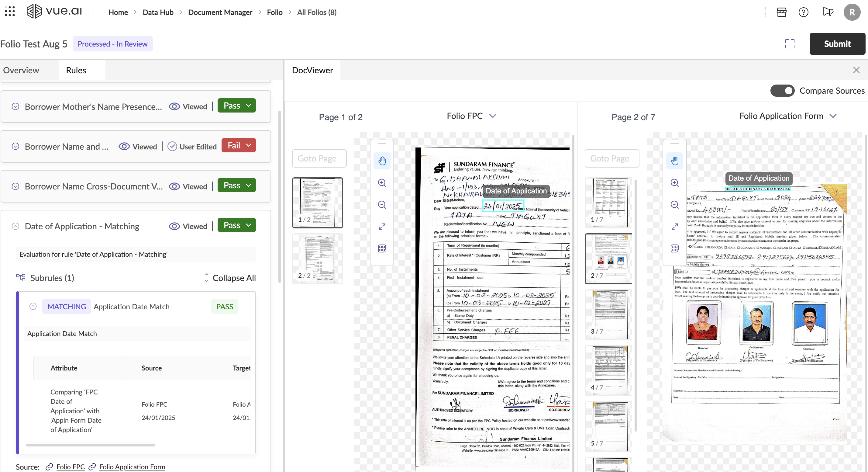Zoom out on the Folio Application Form document
This screenshot has height=472, width=868.
tap(675, 205)
